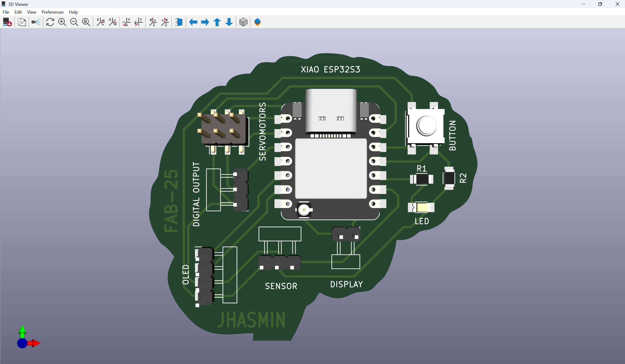Click the Reload board icon
This screenshot has width=625, height=364.
[7, 22]
